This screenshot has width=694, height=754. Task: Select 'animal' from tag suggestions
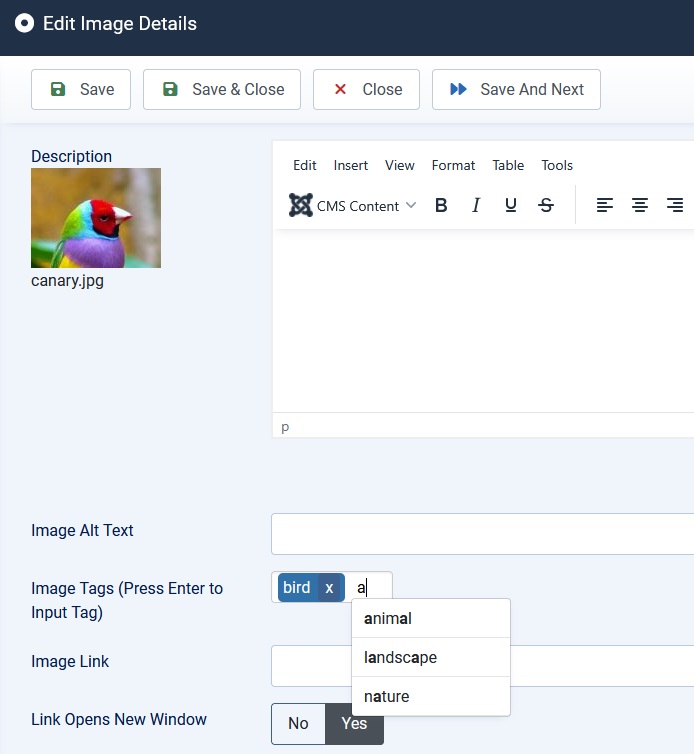[431, 618]
